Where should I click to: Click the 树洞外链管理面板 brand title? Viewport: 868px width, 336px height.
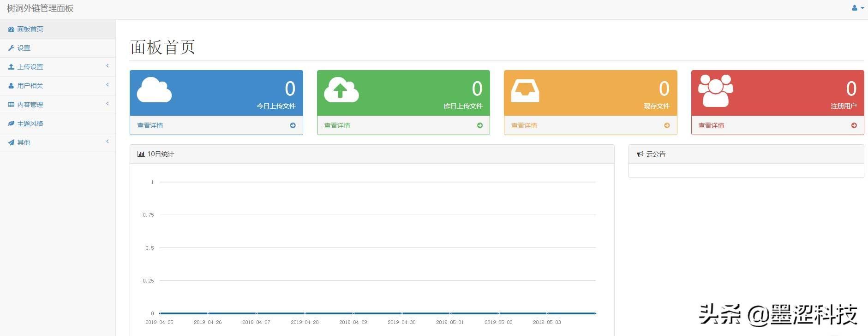click(x=40, y=8)
